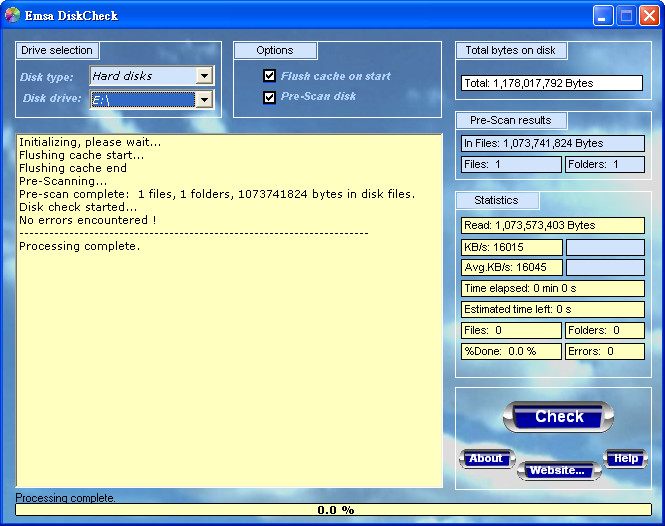Click the log line 'Flushing cache end'

tap(73, 168)
